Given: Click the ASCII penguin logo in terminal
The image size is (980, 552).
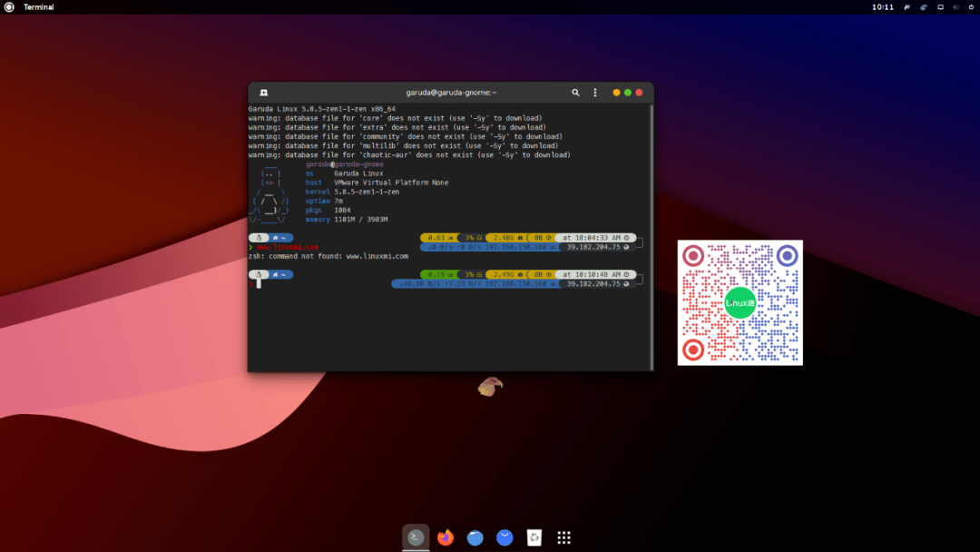Looking at the screenshot, I should point(270,193).
